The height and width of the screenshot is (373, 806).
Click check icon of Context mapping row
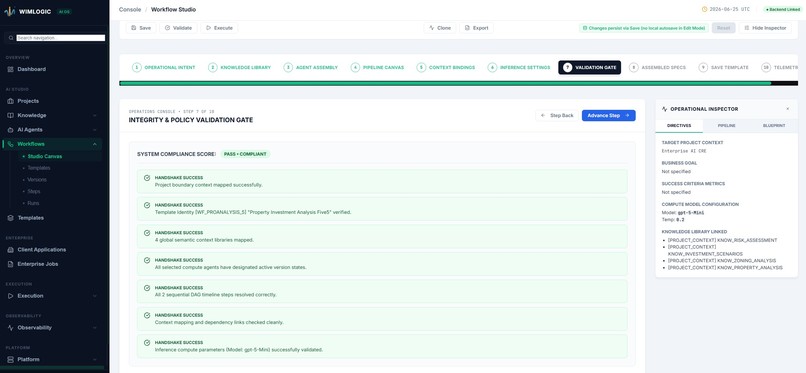[147, 315]
